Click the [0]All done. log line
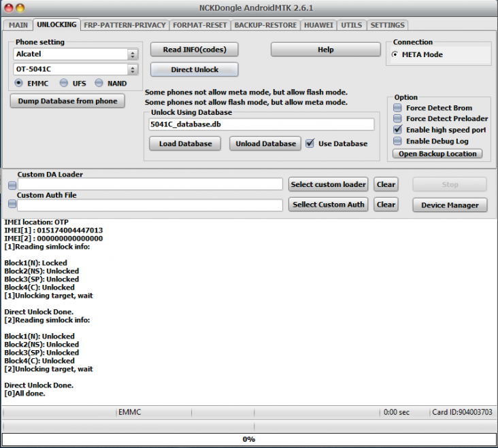Screen dimensions: 498x448 (x=24, y=394)
